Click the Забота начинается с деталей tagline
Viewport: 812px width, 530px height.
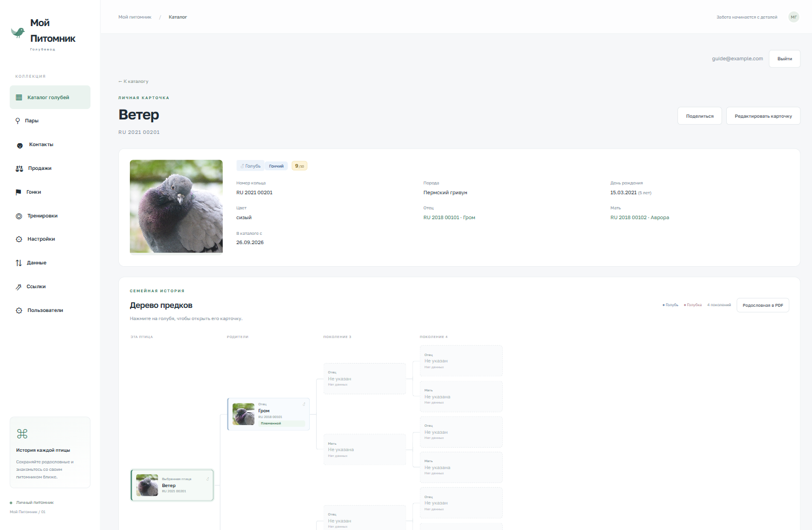coord(747,17)
